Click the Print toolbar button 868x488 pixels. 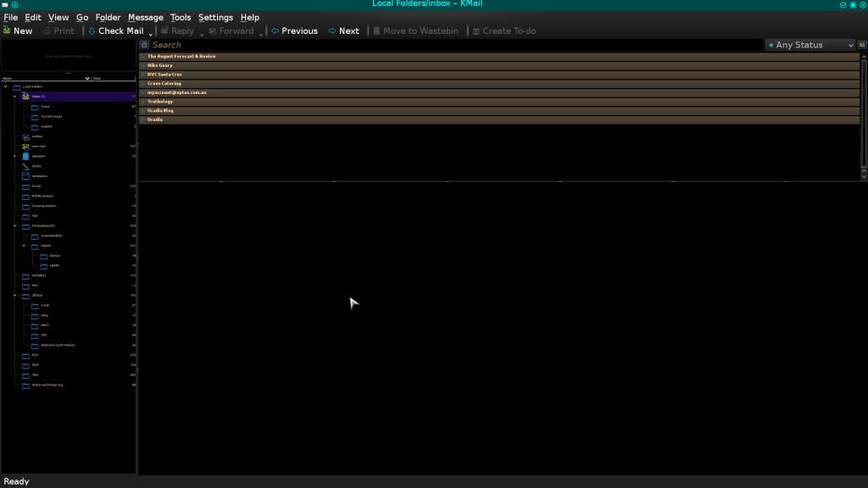click(x=58, y=31)
